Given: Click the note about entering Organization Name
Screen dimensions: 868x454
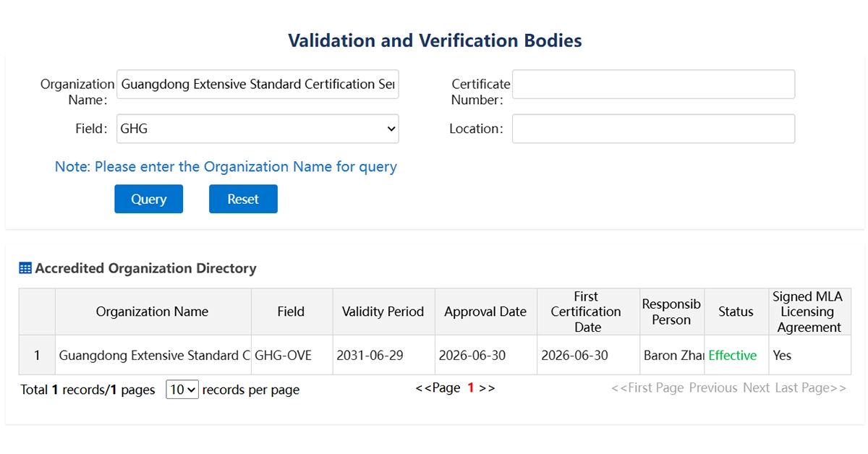Looking at the screenshot, I should tap(226, 166).
